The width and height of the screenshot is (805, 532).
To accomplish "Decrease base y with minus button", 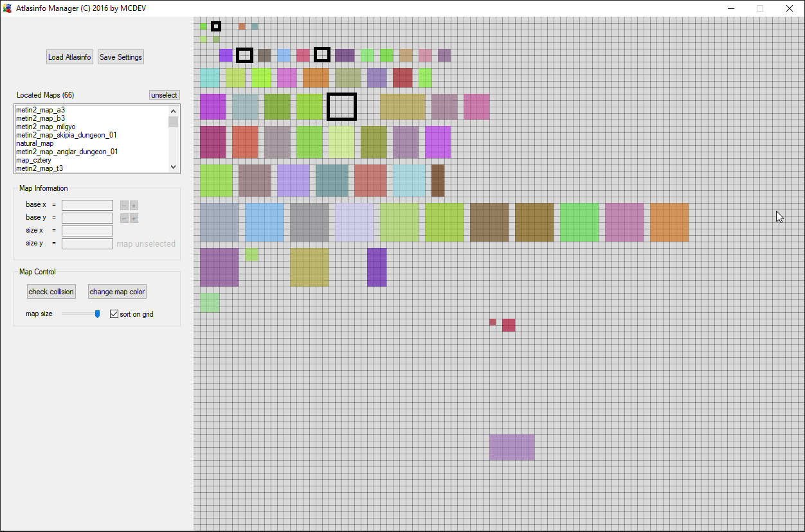I will click(x=124, y=218).
